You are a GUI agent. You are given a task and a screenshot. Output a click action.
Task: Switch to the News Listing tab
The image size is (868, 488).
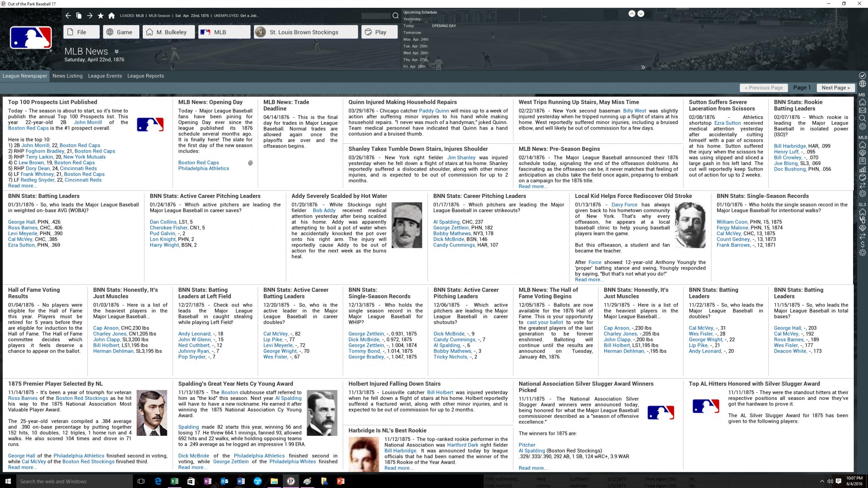click(x=67, y=76)
